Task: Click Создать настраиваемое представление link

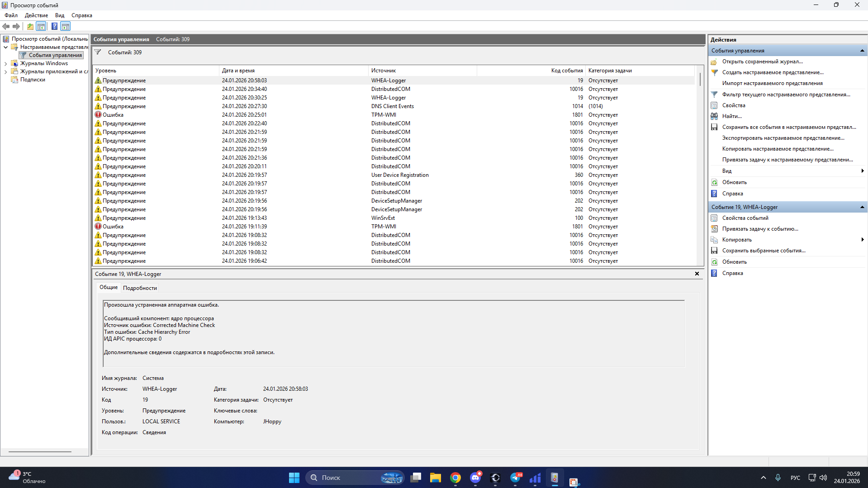Action: [x=773, y=72]
